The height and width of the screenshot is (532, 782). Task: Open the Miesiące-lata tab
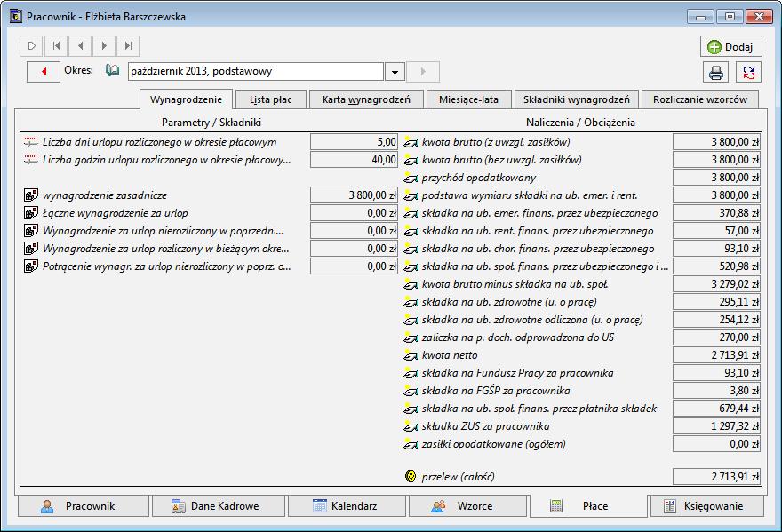click(x=468, y=99)
